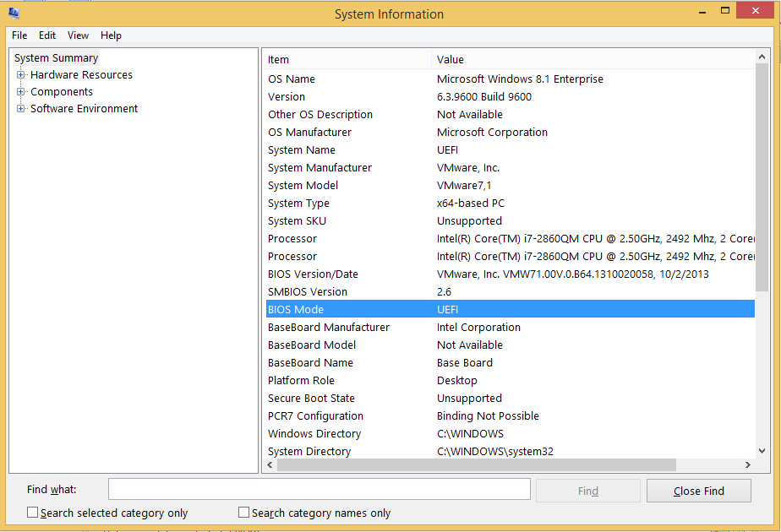
Task: Click the Item column header
Action: (x=347, y=60)
